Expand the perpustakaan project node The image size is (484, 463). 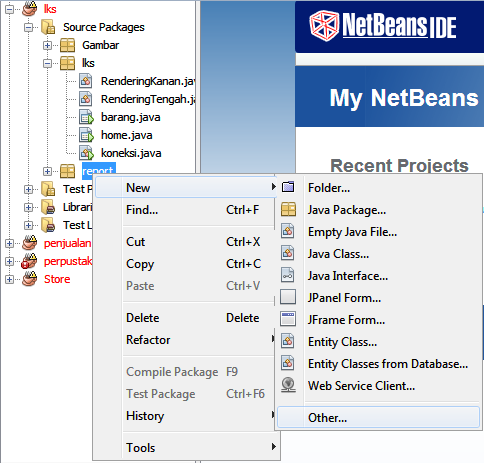click(x=9, y=261)
